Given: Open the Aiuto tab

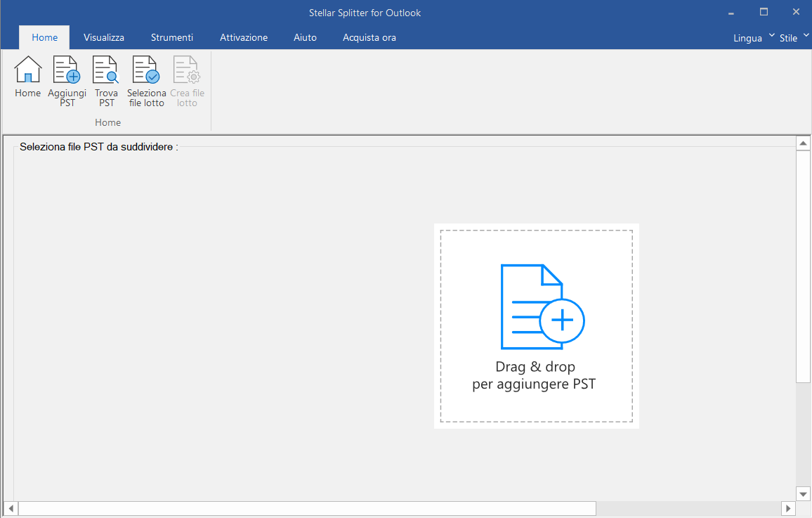Looking at the screenshot, I should (x=305, y=37).
